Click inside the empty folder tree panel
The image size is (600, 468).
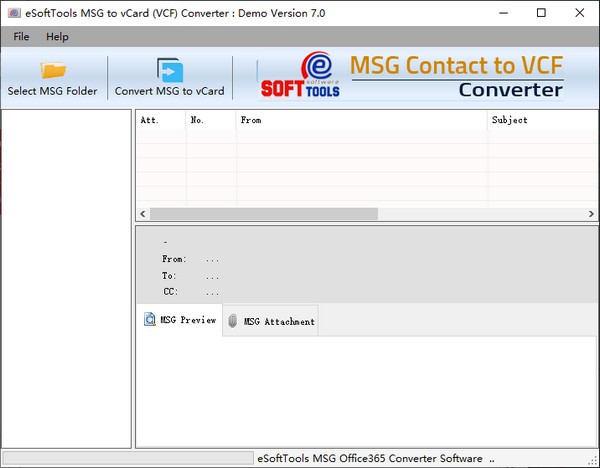click(66, 278)
